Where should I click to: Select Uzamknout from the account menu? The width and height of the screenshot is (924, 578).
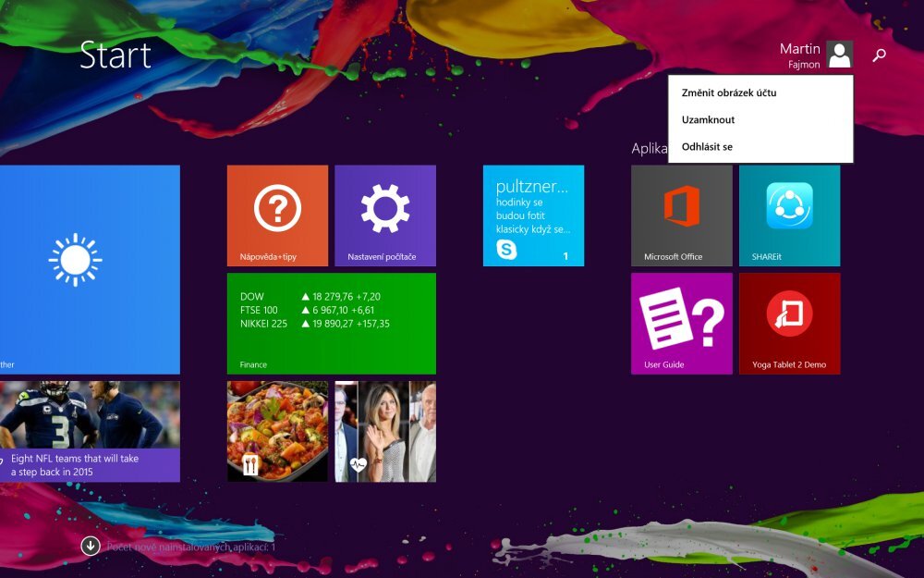[x=707, y=119]
